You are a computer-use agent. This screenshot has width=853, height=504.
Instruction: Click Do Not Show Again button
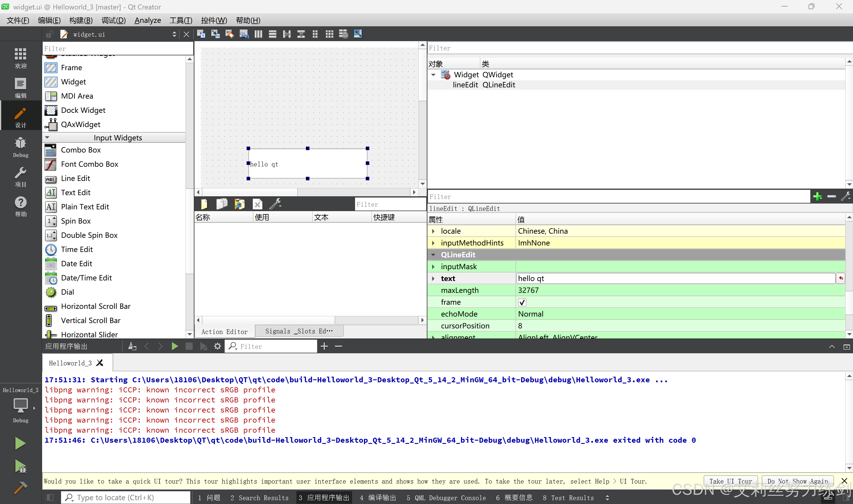tap(797, 481)
